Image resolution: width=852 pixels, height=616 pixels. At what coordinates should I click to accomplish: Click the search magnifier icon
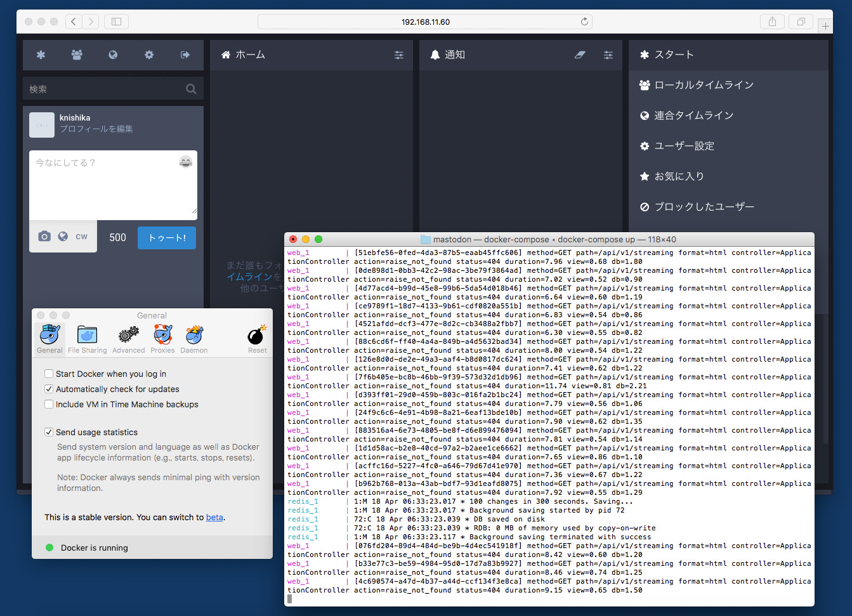pyautogui.click(x=191, y=89)
